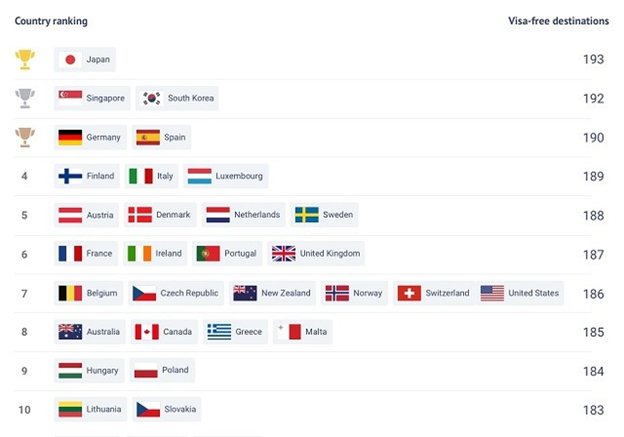Open the Germany country chip
The height and width of the screenshot is (437, 624).
point(90,137)
